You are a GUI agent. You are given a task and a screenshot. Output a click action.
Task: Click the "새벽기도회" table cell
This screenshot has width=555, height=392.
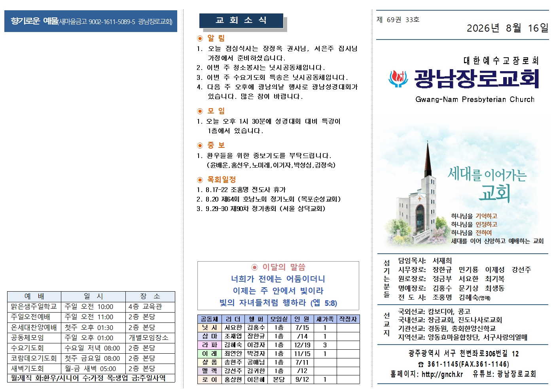pyautogui.click(x=34, y=369)
